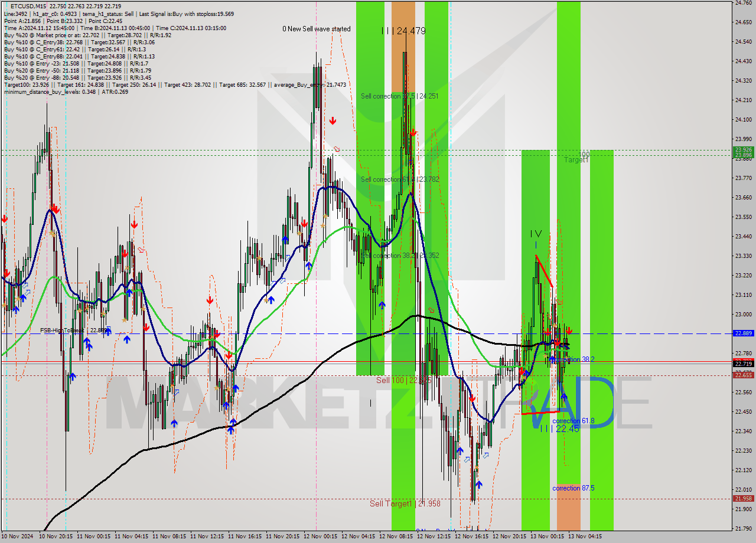
Task: Select the 'Buy %20 @ Market price' info line
Action: tap(87, 35)
